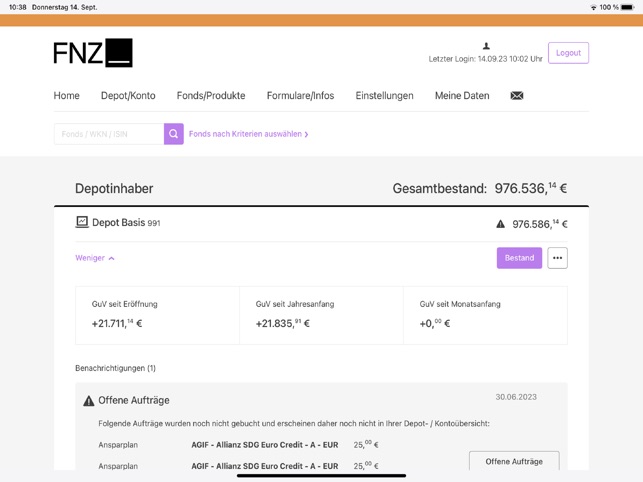Focus the Fonds / WKN / ISIN search field
This screenshot has width=643, height=482.
108,134
